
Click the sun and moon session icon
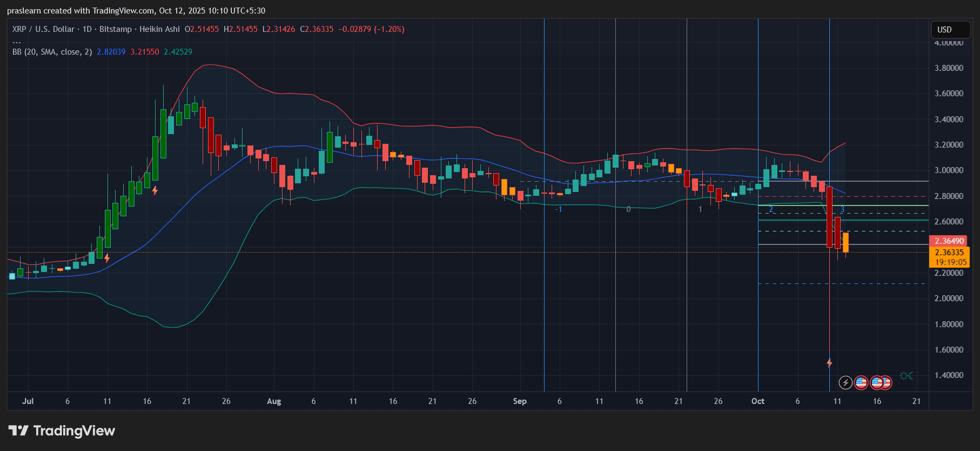click(907, 376)
